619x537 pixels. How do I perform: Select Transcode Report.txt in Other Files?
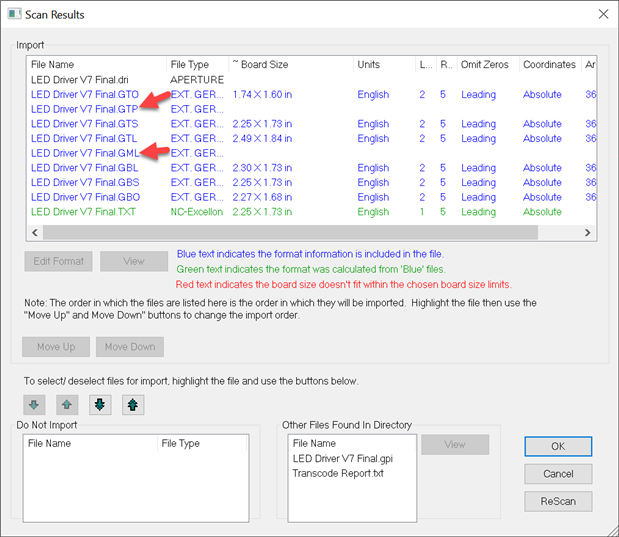tap(338, 473)
